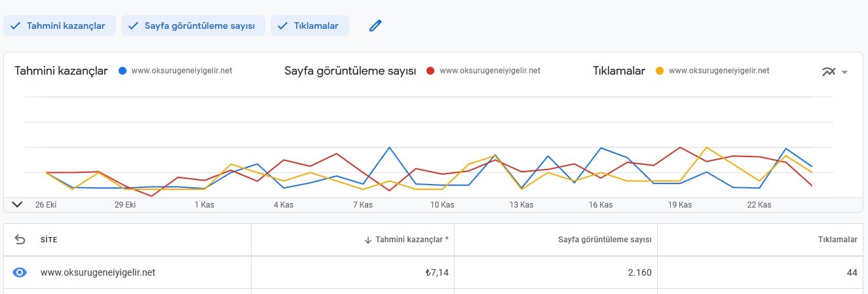Click the pencil edit metrics icon
Image resolution: width=868 pixels, height=294 pixels.
[375, 26]
